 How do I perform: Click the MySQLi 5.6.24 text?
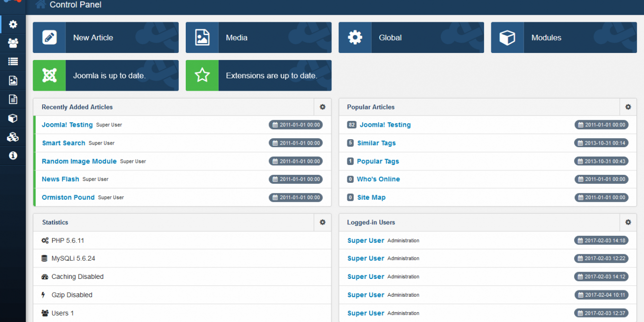(x=73, y=259)
